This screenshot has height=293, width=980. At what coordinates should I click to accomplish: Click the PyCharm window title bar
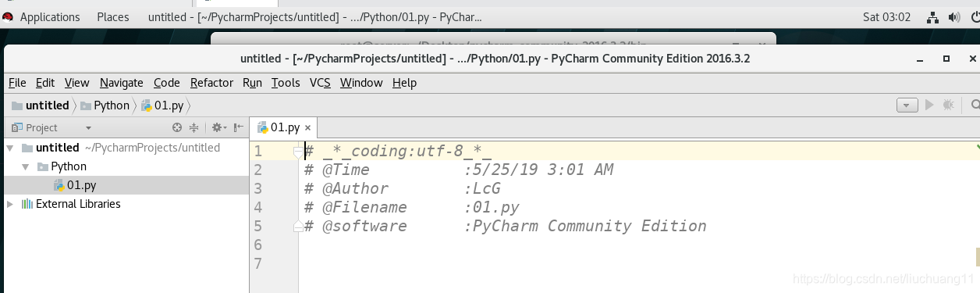[x=495, y=59]
